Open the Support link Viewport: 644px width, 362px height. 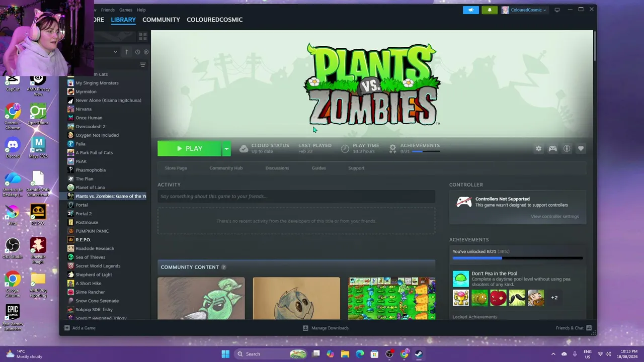pos(356,168)
